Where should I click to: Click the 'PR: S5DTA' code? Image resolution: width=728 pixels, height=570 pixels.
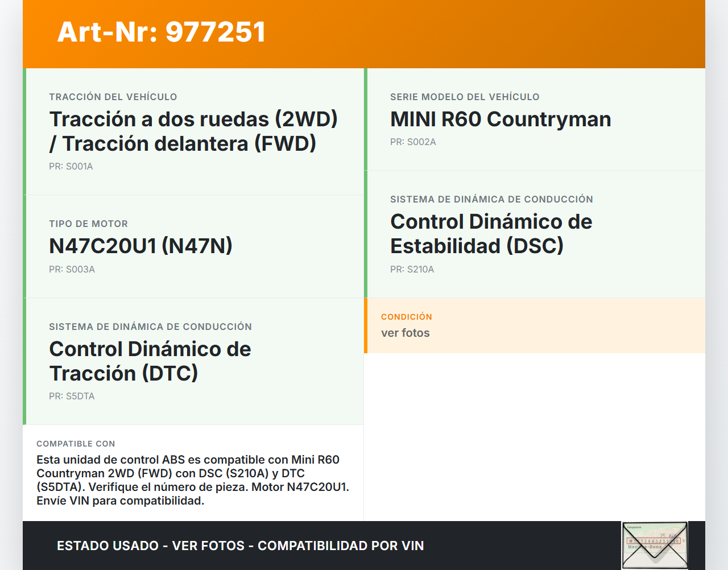pyautogui.click(x=72, y=396)
